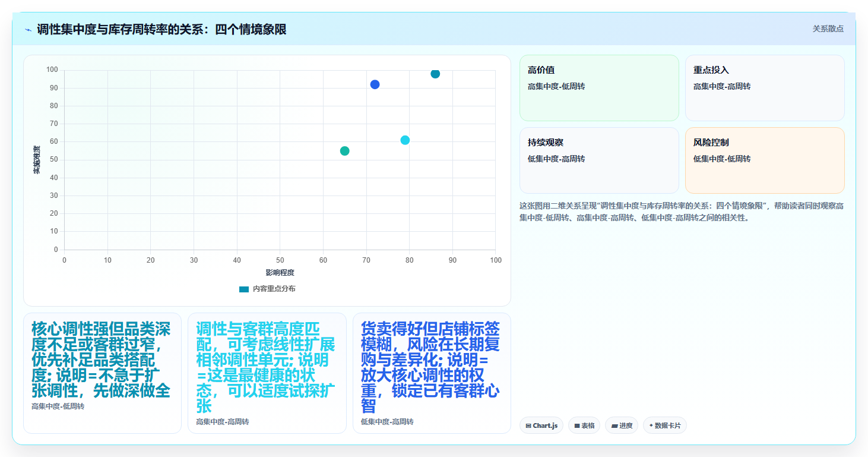Click the 数据卡片 chip star icon

(651, 426)
